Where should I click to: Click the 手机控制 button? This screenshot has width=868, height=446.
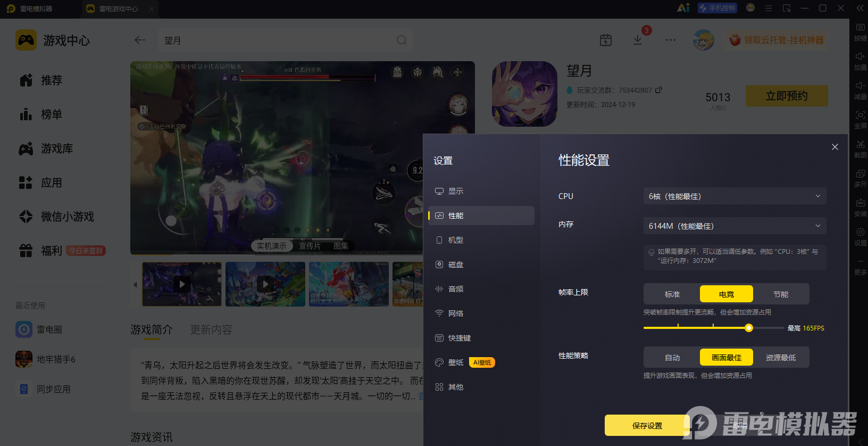click(x=717, y=8)
